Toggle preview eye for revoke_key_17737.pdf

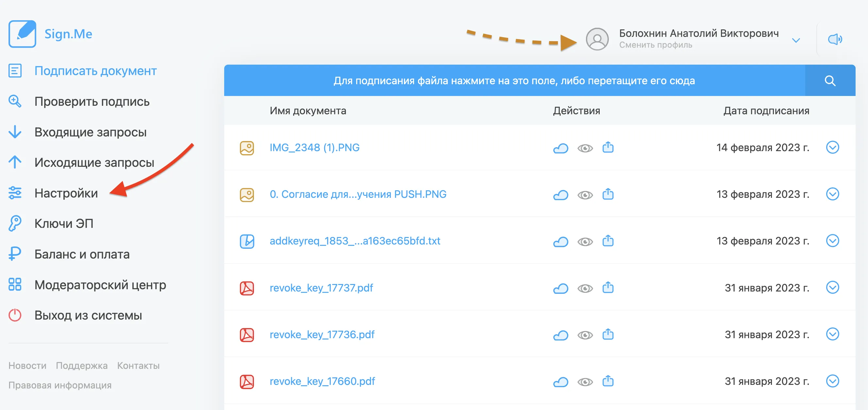pos(585,289)
